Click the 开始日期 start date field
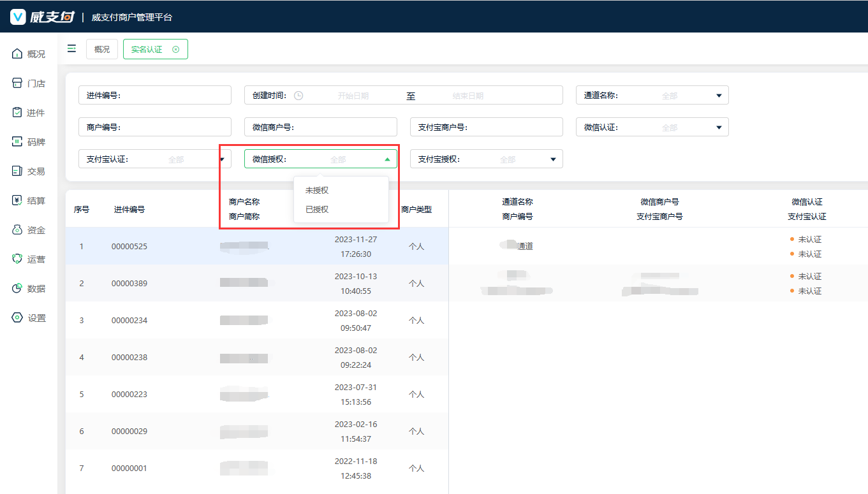 (x=353, y=96)
